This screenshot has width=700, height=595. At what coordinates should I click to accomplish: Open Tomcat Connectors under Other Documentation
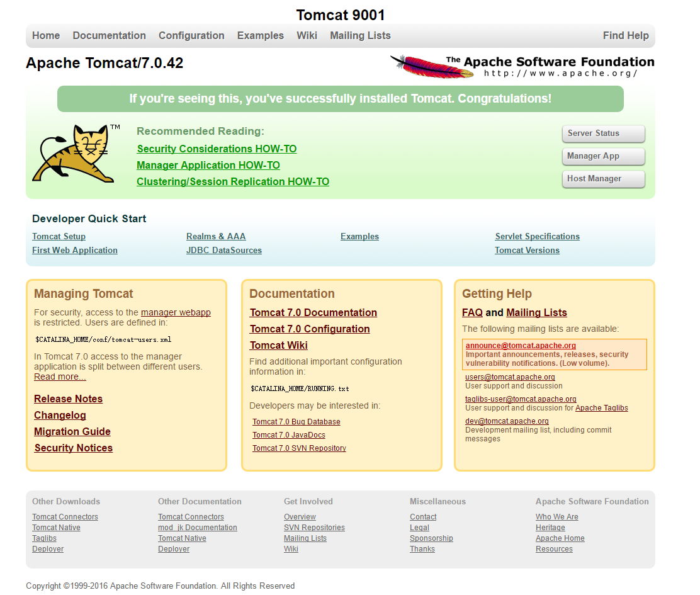(x=191, y=517)
